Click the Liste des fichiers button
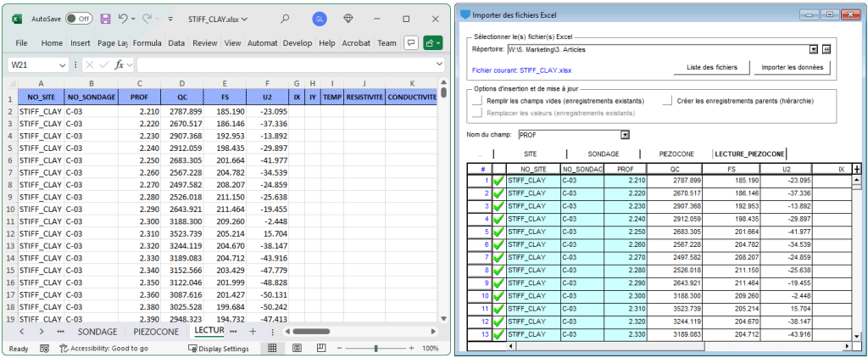 tap(712, 67)
